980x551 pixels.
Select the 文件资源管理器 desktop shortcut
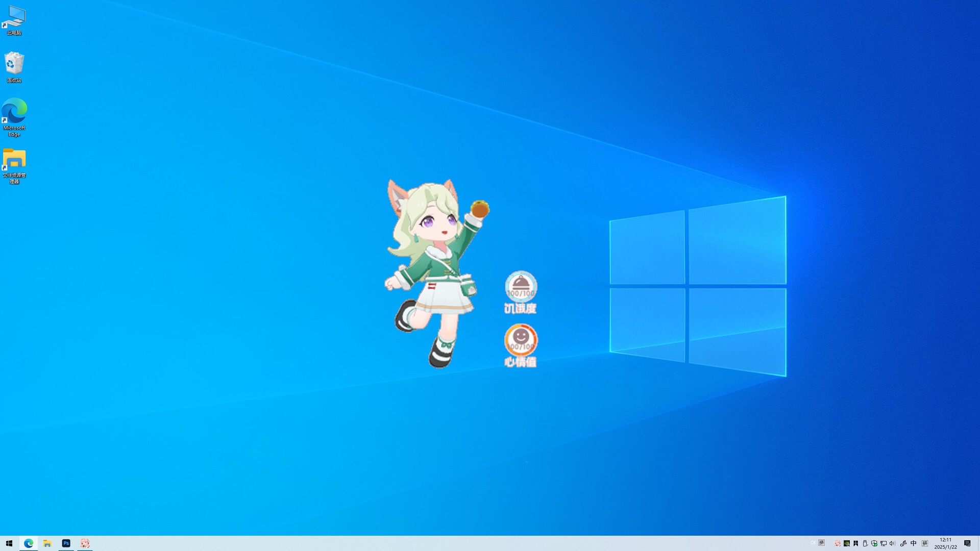[x=14, y=166]
